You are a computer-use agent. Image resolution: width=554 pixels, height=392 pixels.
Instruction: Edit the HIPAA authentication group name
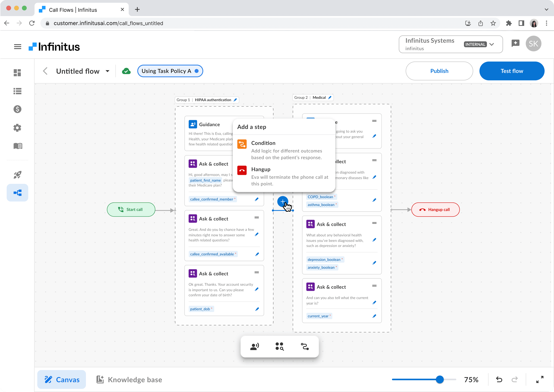235,100
